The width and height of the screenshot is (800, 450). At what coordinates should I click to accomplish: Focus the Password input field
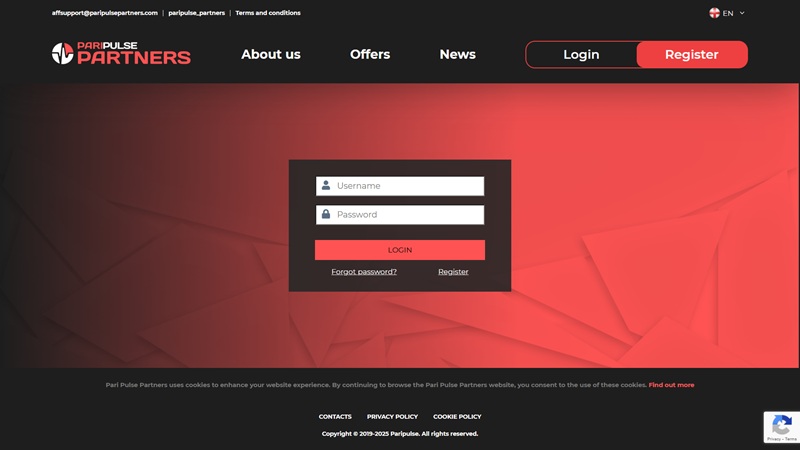[400, 215]
